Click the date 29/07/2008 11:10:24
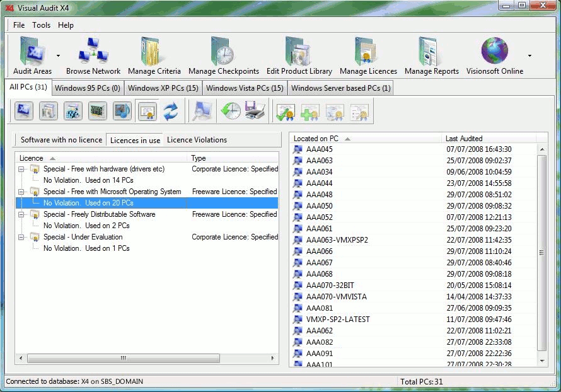This screenshot has height=392, width=561. click(478, 251)
